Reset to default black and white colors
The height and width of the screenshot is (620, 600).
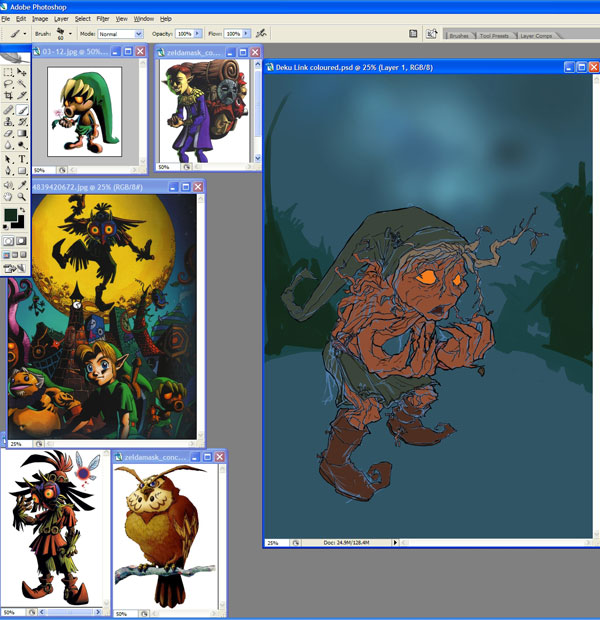[x=6, y=227]
